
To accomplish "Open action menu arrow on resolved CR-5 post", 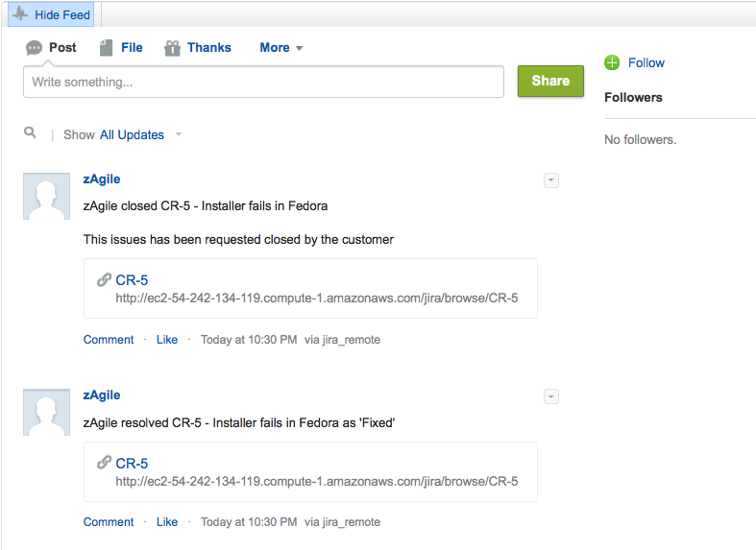I will click(550, 396).
